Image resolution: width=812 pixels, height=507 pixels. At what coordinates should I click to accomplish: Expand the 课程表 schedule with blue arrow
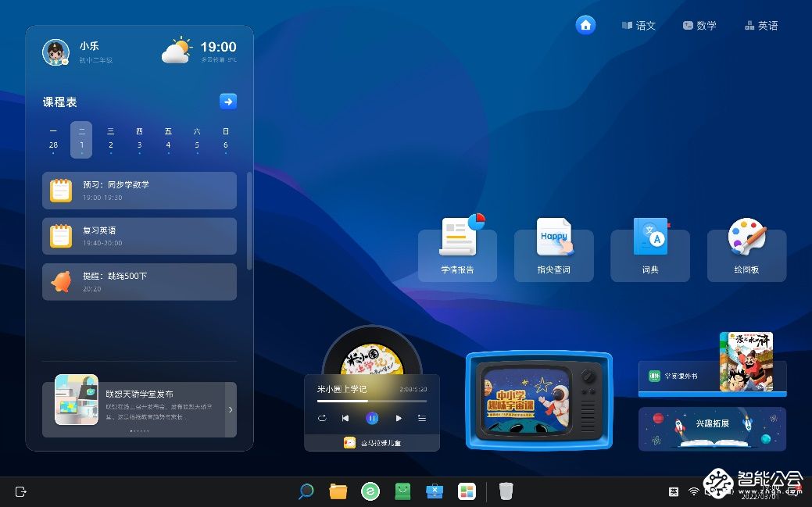pos(227,102)
